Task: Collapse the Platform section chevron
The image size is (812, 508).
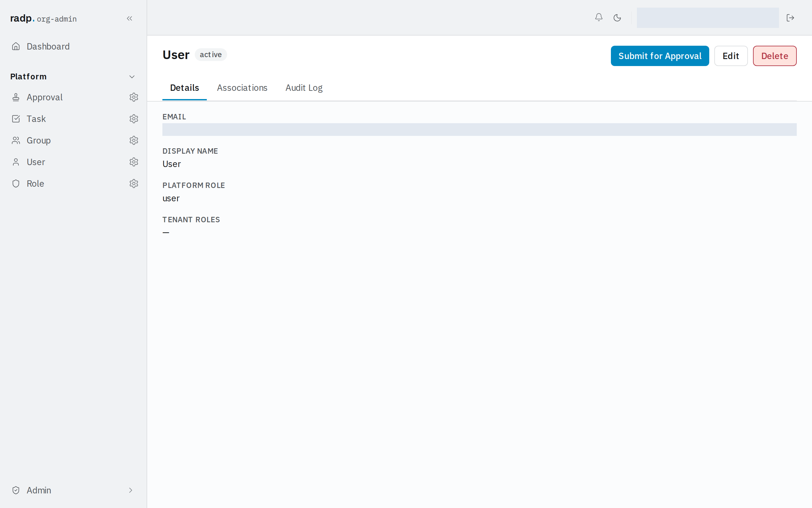Action: pos(132,77)
